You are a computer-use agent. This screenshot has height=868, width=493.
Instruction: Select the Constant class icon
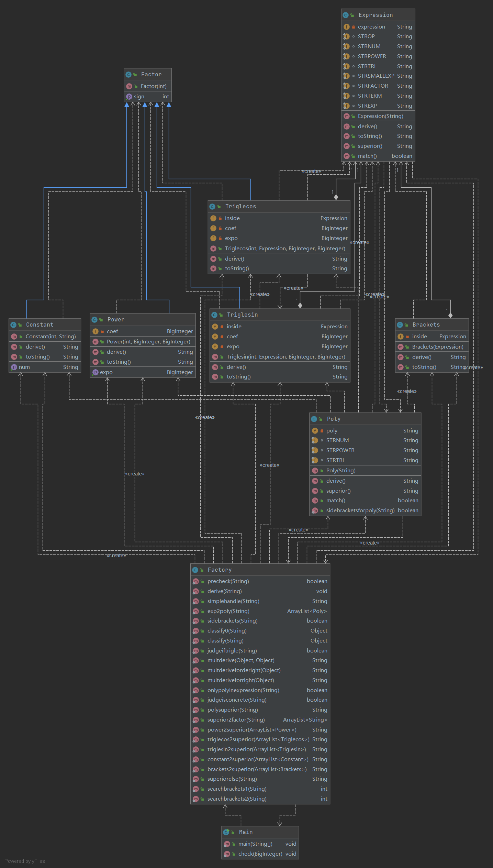tap(13, 325)
